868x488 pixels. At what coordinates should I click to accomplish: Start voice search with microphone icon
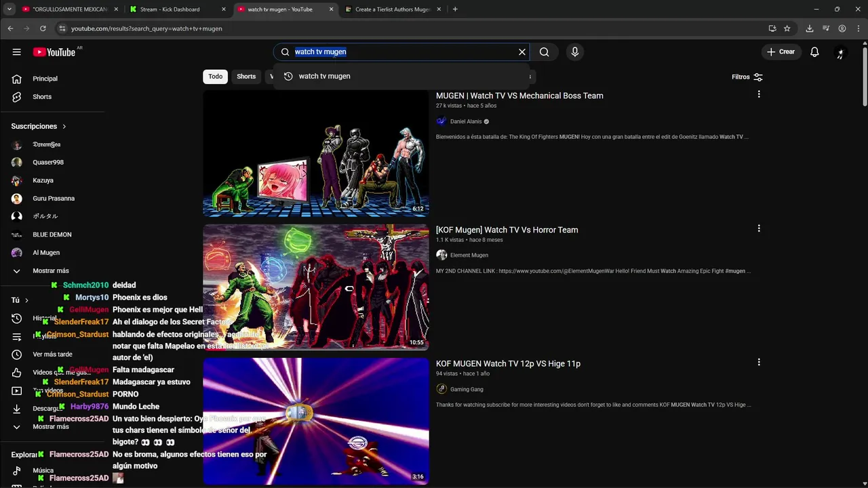click(575, 52)
